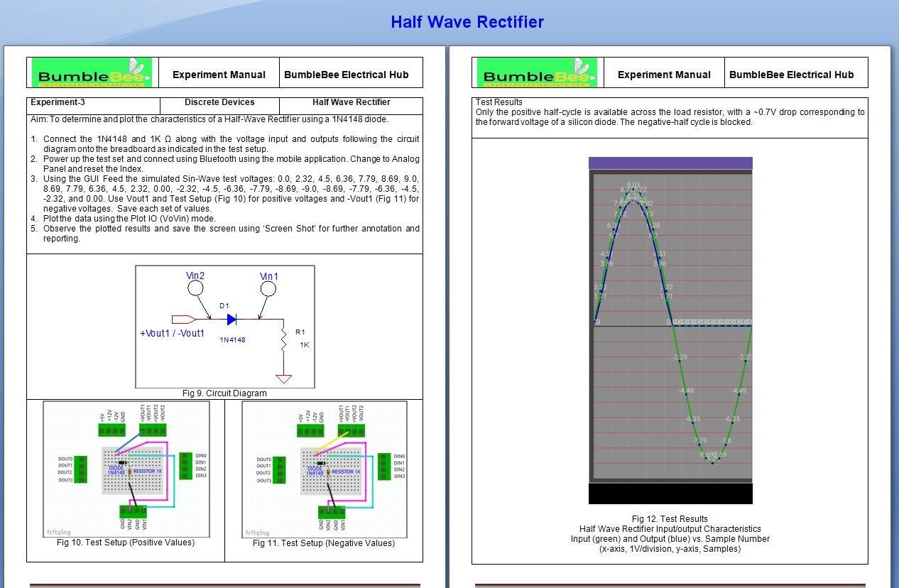
Task: Click Fig 11. Test Setup (Negative Values) caption
Action: click(324, 543)
